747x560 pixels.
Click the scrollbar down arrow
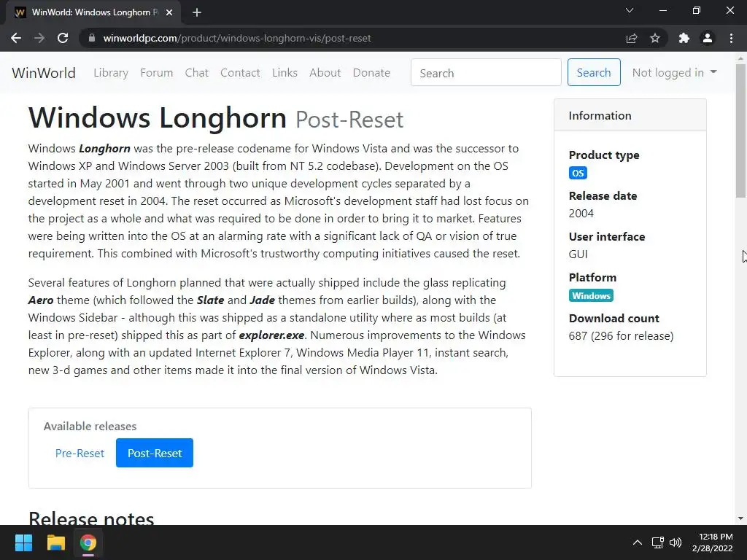point(740,518)
